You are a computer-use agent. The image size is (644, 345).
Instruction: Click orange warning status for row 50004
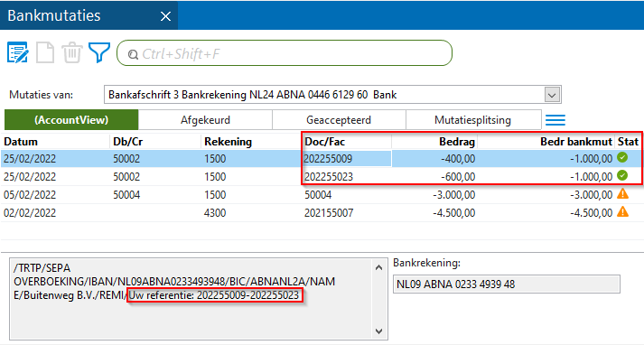pyautogui.click(x=622, y=194)
